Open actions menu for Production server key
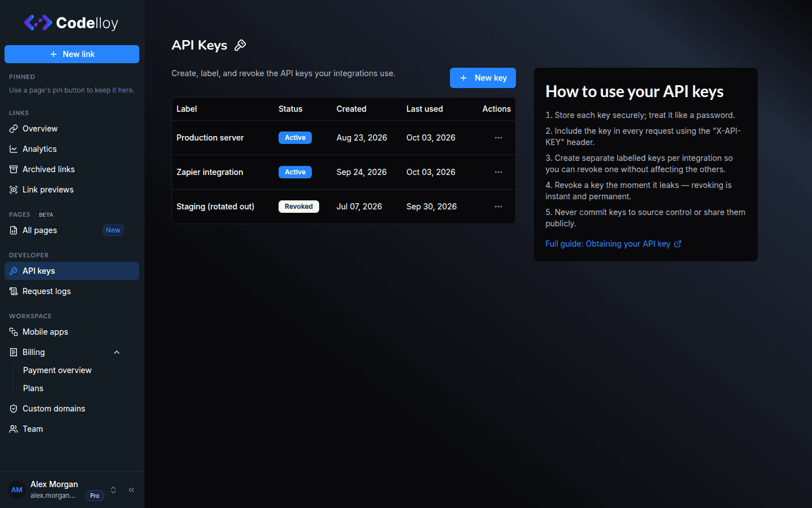This screenshot has width=812, height=508. [x=498, y=138]
